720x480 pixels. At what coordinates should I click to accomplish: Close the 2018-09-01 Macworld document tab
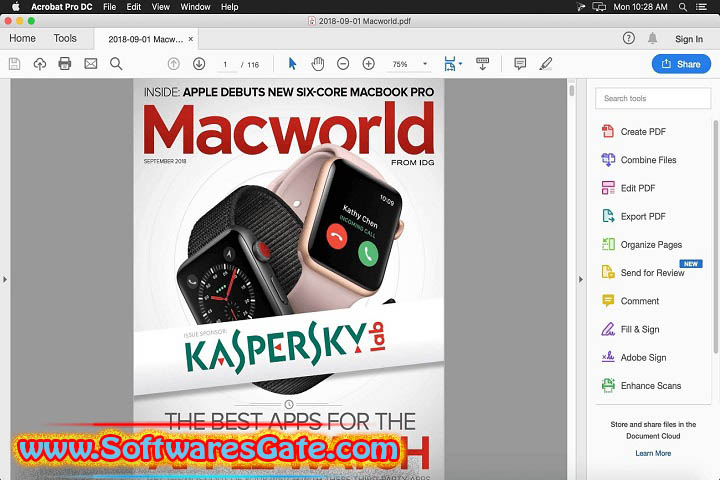coord(191,39)
